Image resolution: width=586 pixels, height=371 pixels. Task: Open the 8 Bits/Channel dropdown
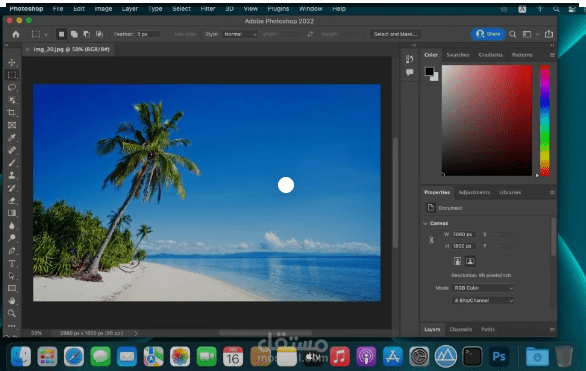click(483, 300)
